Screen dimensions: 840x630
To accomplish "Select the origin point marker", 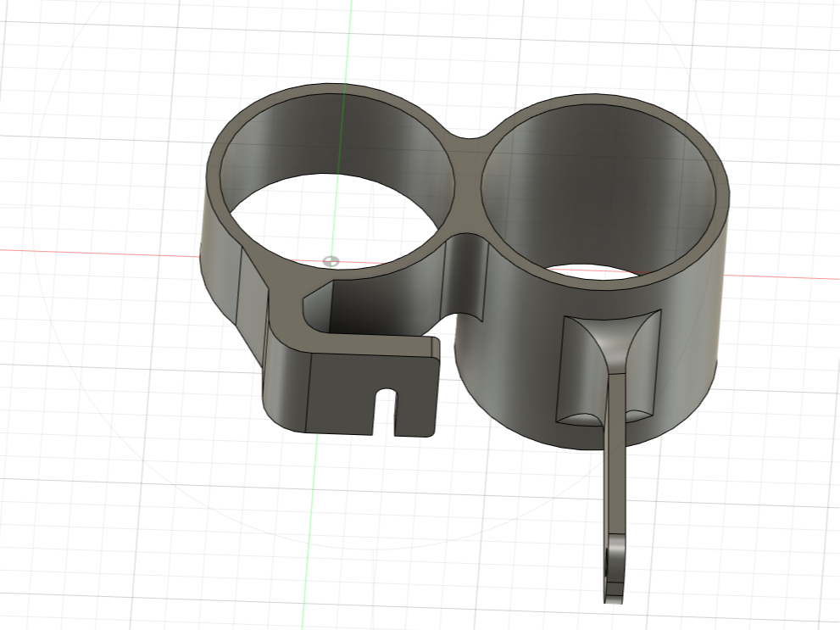I will [331, 261].
